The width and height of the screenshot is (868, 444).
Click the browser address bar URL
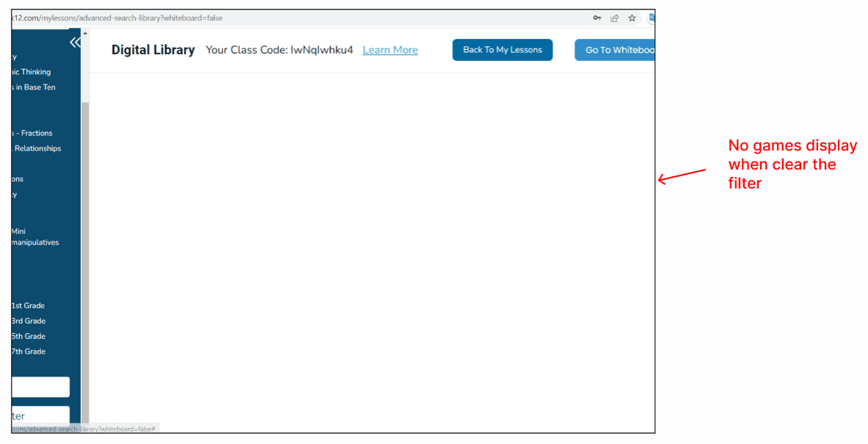117,18
